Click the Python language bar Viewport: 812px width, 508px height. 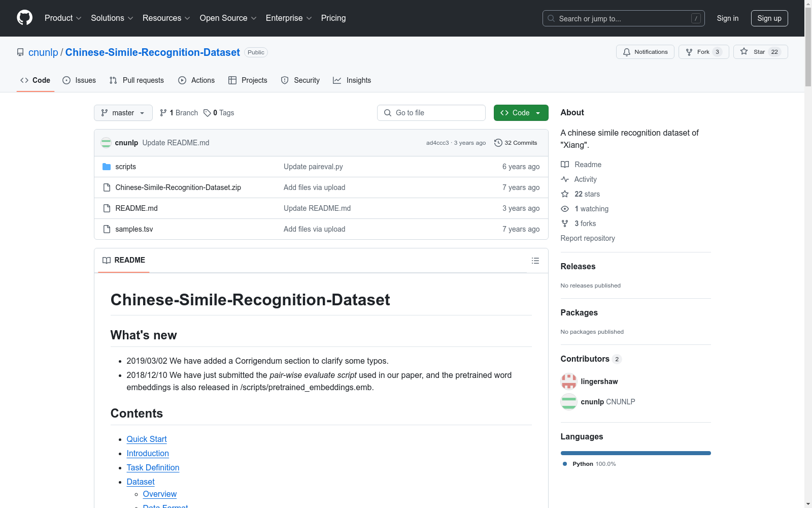point(636,453)
